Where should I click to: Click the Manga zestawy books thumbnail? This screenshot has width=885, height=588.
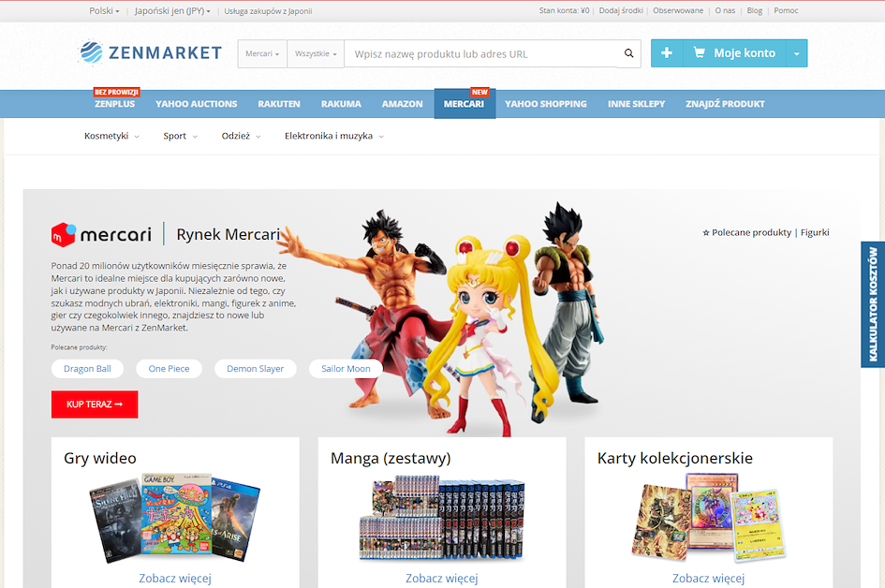442,517
